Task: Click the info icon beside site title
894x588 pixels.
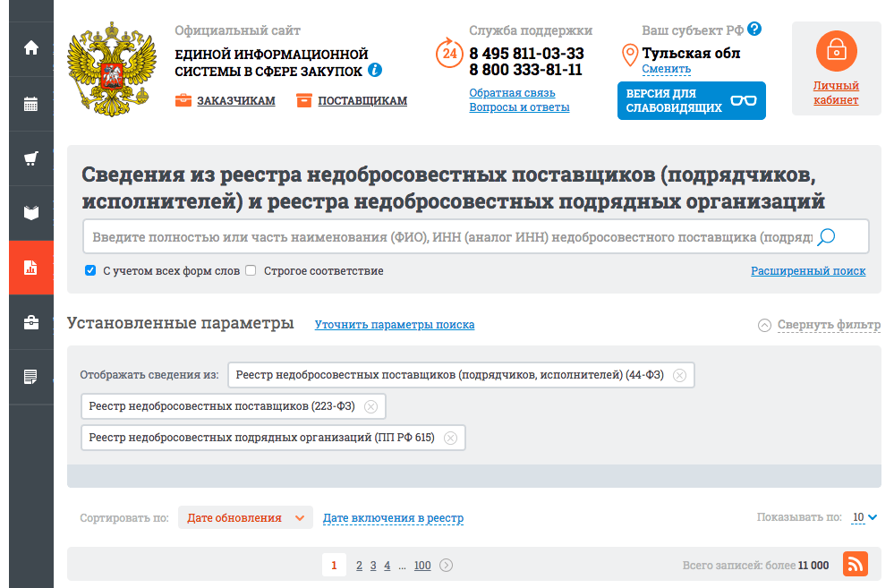Action: (375, 70)
